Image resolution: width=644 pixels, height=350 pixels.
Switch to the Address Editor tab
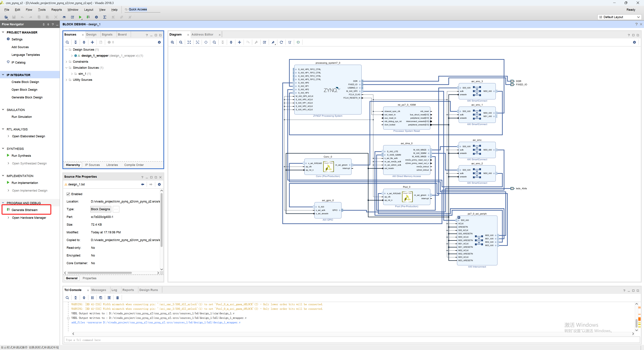coord(202,35)
